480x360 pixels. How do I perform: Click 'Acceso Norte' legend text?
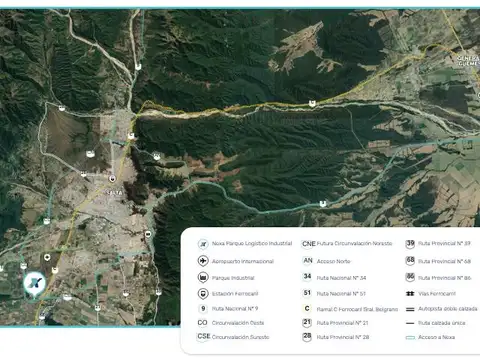coord(334,261)
